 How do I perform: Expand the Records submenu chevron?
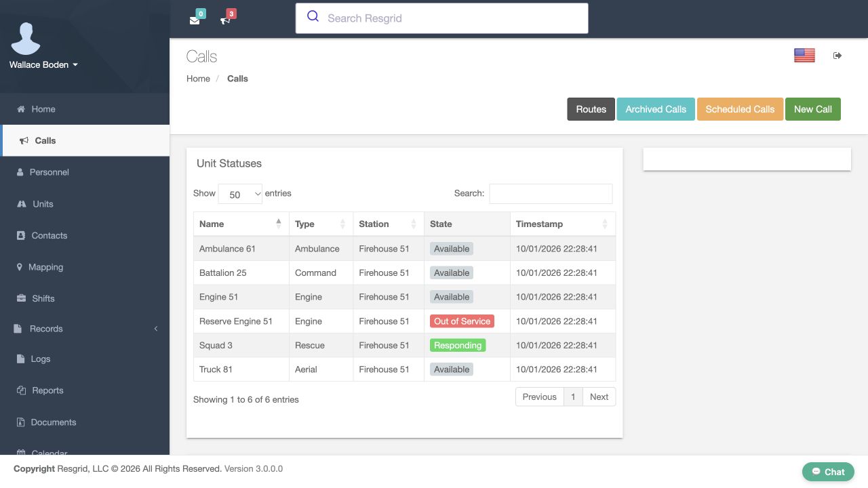point(155,329)
